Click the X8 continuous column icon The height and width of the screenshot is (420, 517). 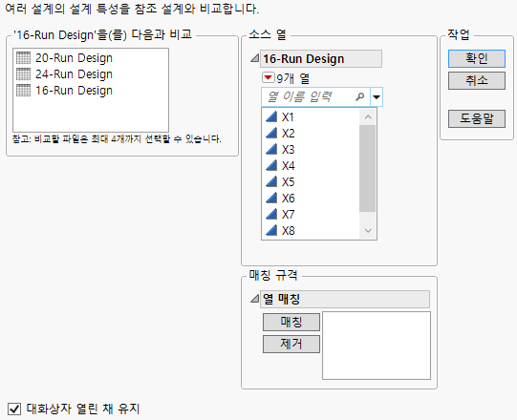point(271,231)
